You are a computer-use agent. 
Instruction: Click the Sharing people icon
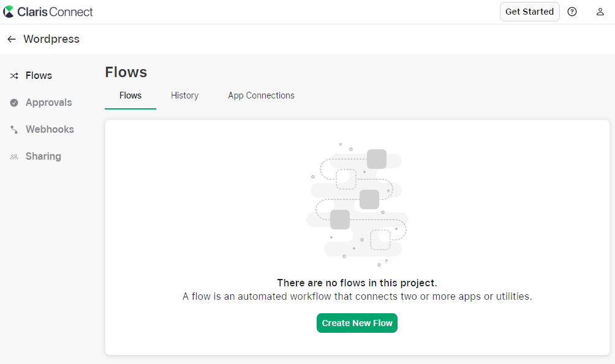14,157
